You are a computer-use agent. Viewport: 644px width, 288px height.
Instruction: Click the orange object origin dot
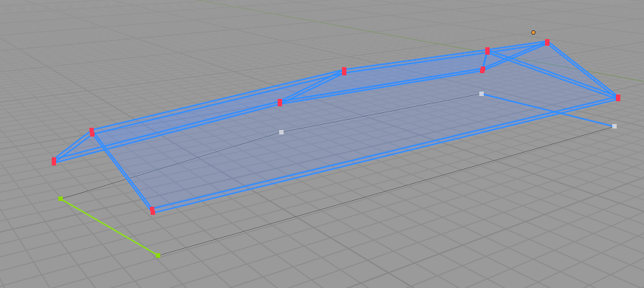pos(533,32)
